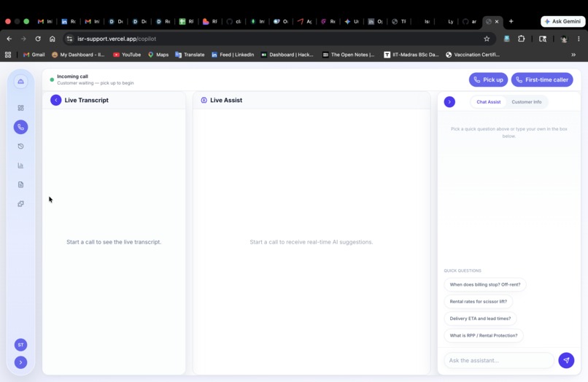The image size is (588, 382).
Task: Click the green incoming call status dot
Action: pyautogui.click(x=52, y=79)
